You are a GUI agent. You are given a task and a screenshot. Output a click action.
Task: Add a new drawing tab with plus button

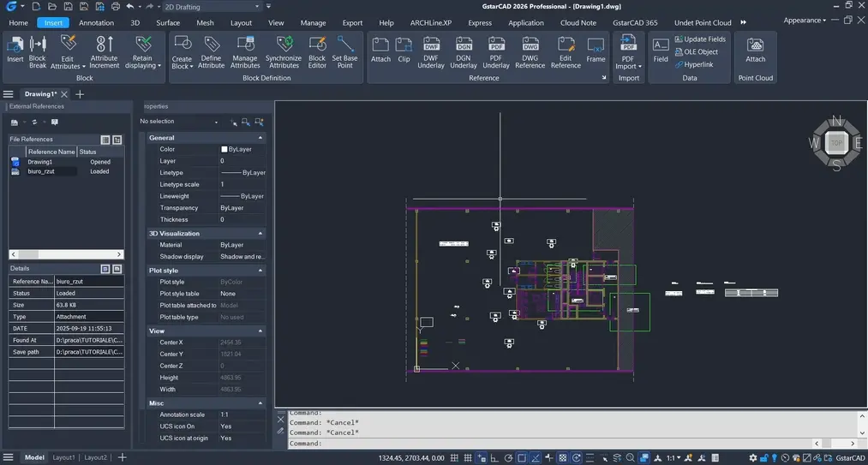(80, 94)
